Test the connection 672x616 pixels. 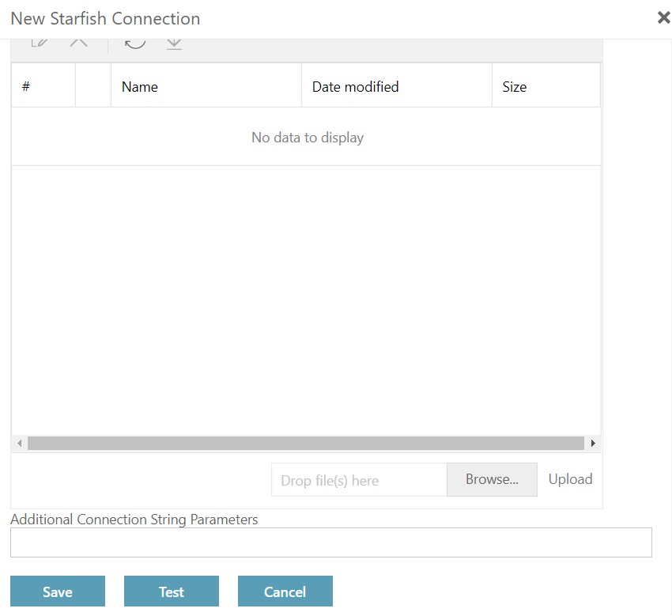[x=172, y=591]
